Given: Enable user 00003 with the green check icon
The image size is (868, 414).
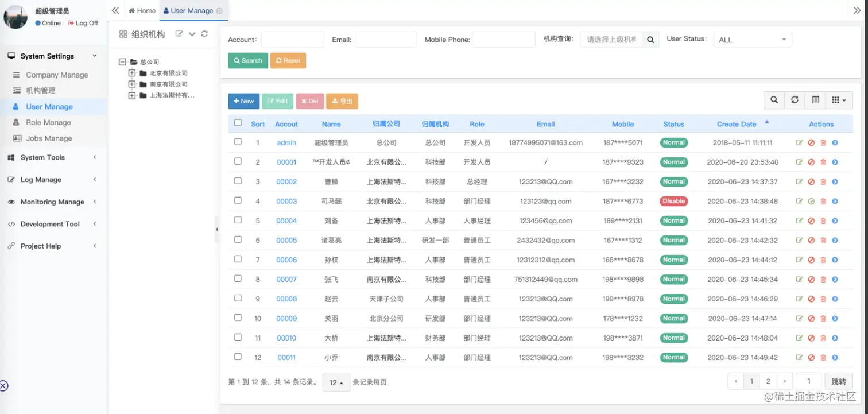Looking at the screenshot, I should (811, 202).
